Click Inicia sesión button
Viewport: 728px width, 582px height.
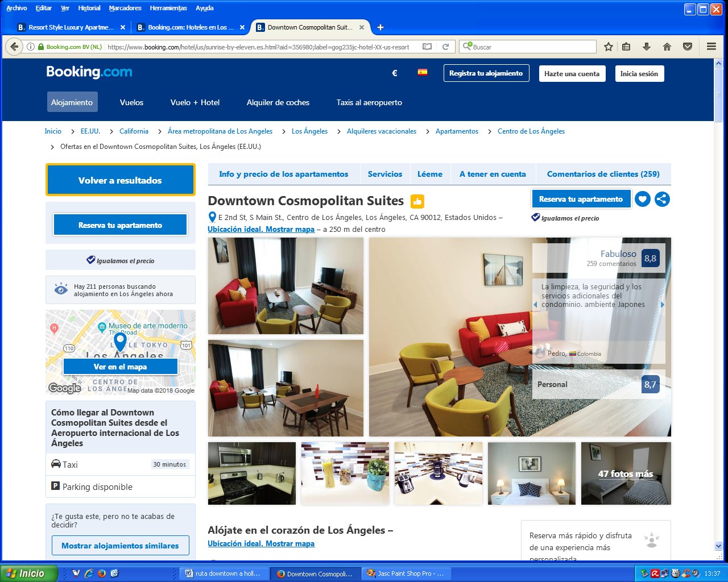click(639, 73)
